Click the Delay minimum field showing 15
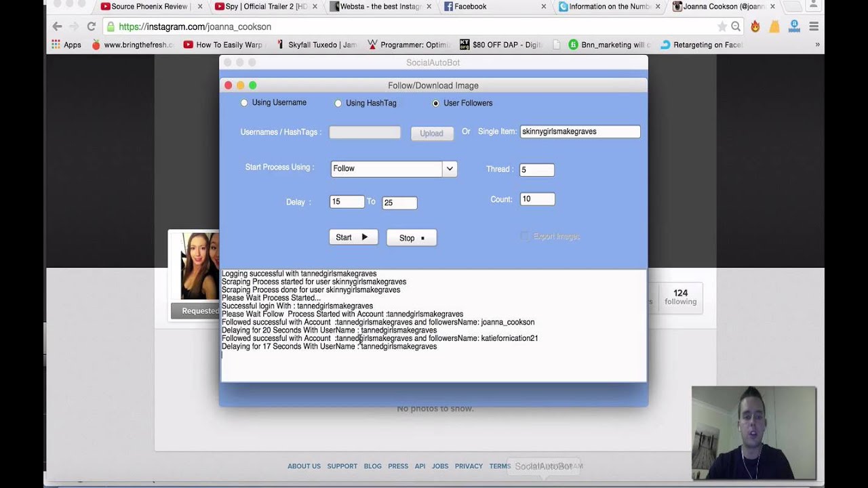The image size is (868, 488). coord(347,202)
